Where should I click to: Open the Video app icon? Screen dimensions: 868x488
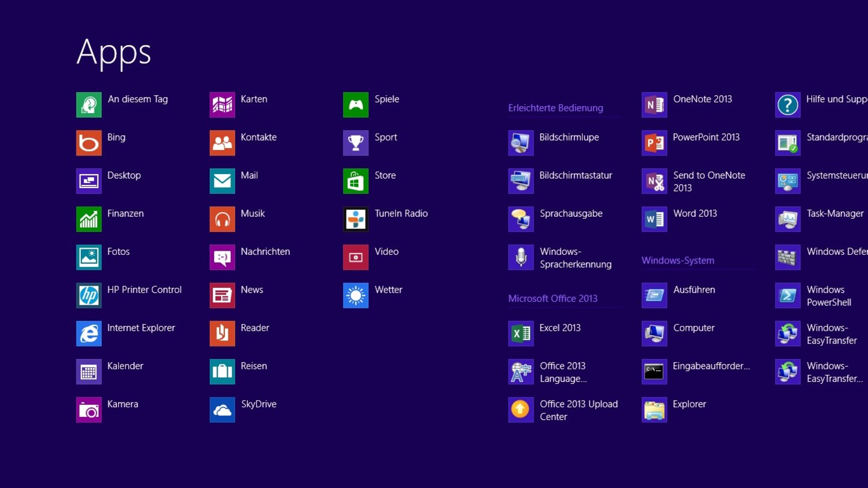(x=356, y=257)
